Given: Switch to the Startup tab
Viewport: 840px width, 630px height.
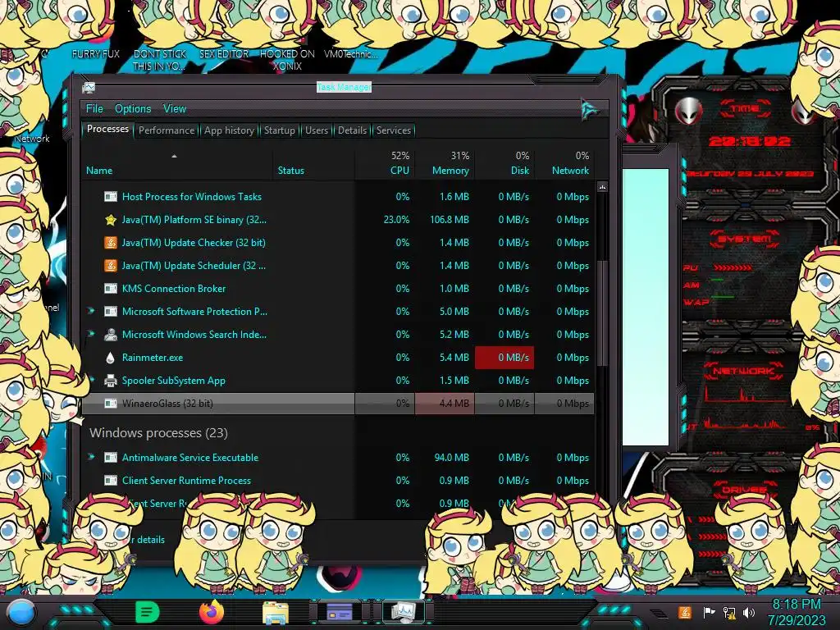Looking at the screenshot, I should tap(279, 130).
